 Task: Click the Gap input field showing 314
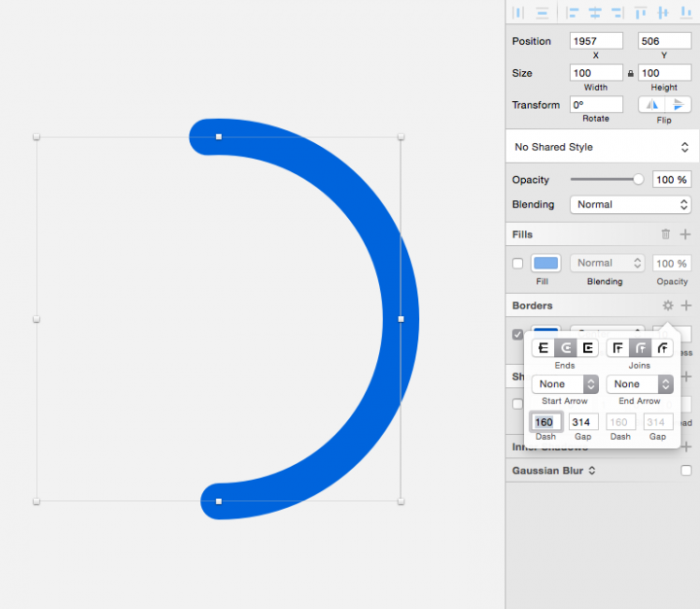582,422
